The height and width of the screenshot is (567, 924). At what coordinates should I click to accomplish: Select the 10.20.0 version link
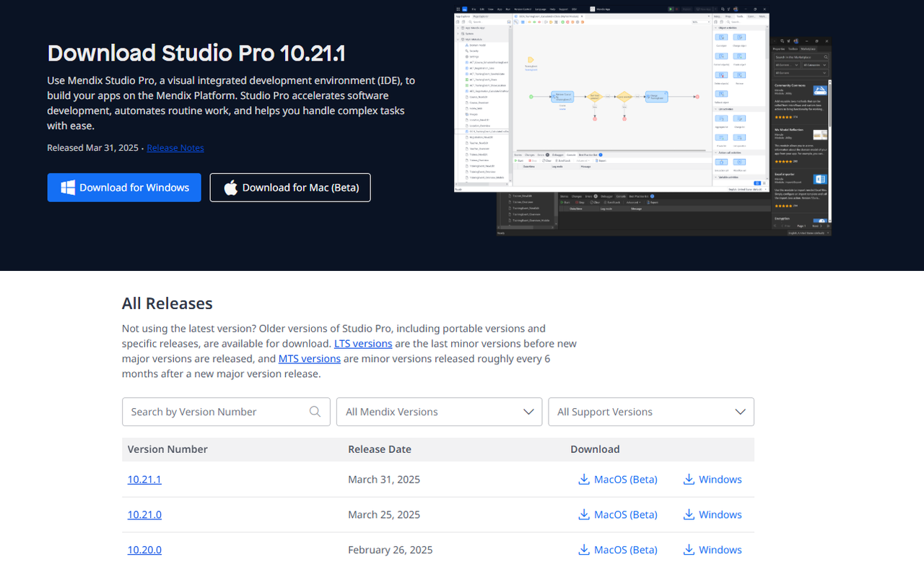point(144,550)
